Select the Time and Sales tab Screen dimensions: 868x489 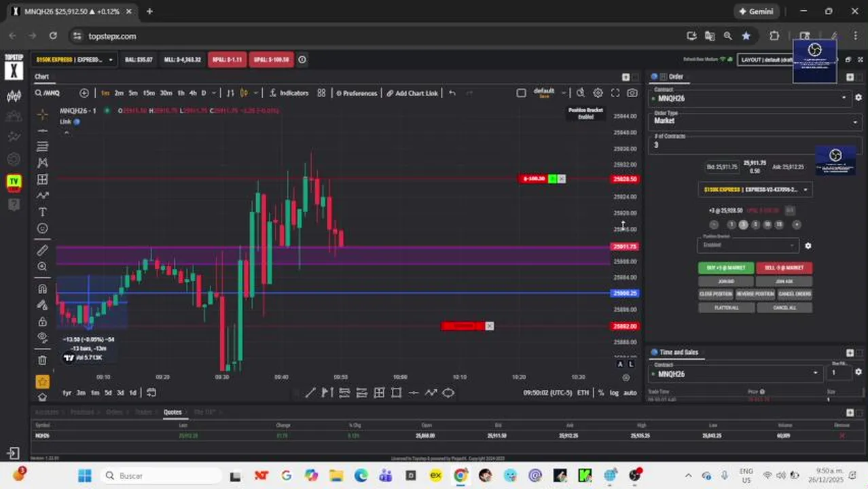pyautogui.click(x=679, y=352)
